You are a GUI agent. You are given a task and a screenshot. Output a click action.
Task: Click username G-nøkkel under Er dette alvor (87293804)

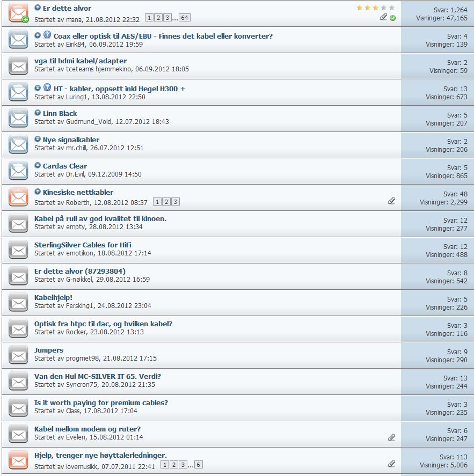coord(79,279)
